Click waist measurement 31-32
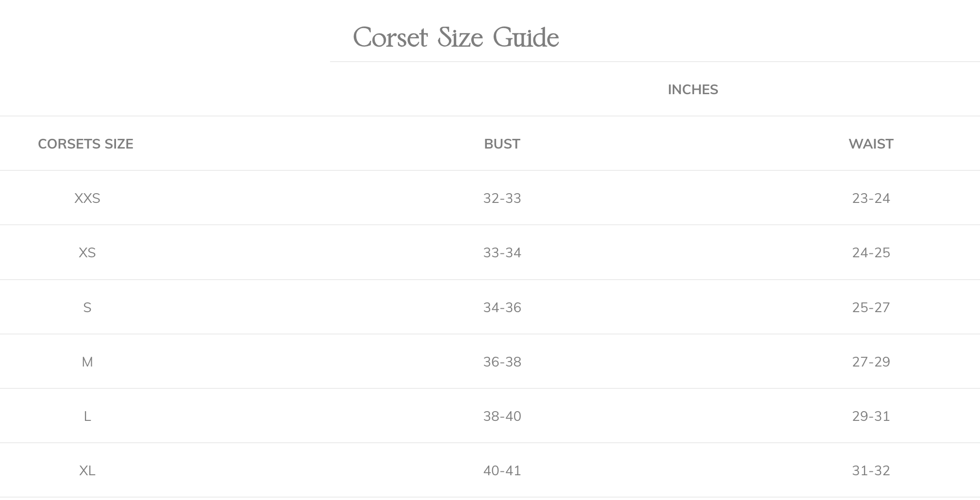Screen dimensions: 980x500 coord(871,471)
